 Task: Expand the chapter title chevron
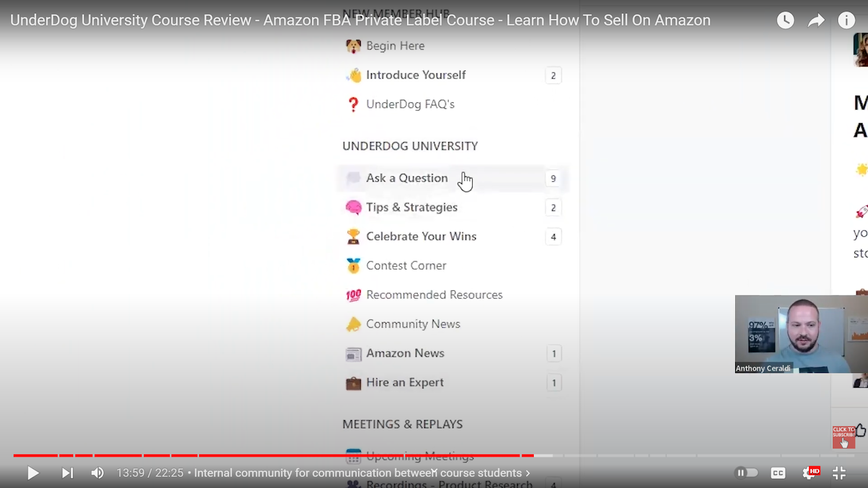[527, 473]
